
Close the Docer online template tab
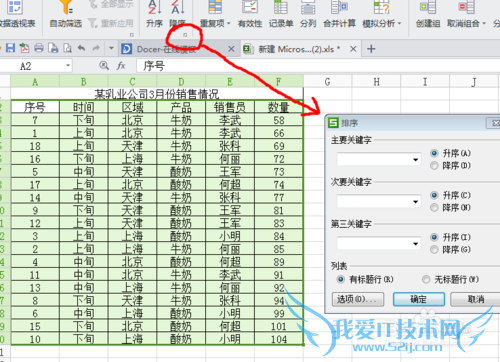coord(231,49)
